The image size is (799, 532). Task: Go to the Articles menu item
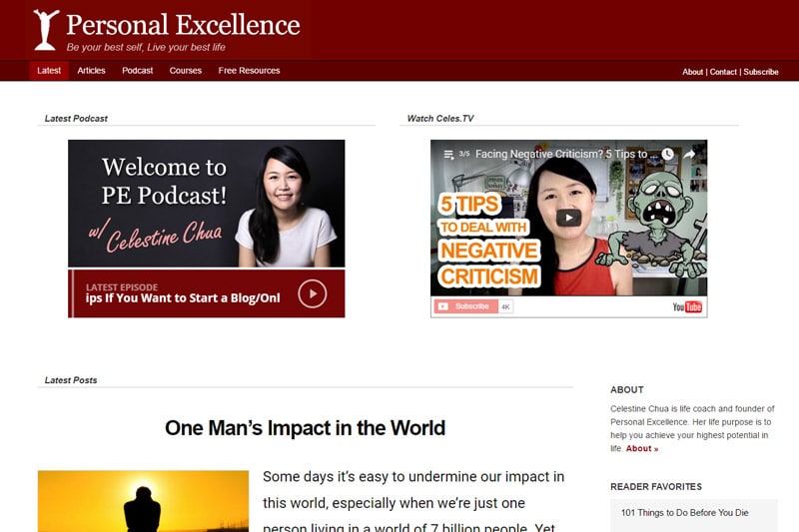[91, 71]
